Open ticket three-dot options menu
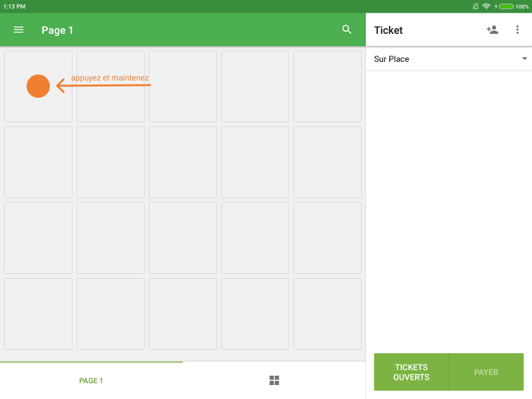 517,30
